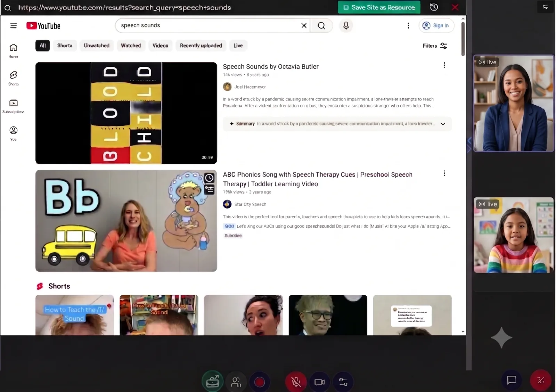The height and width of the screenshot is (392, 556).
Task: Select the Recently uploaded filter chip
Action: (201, 46)
